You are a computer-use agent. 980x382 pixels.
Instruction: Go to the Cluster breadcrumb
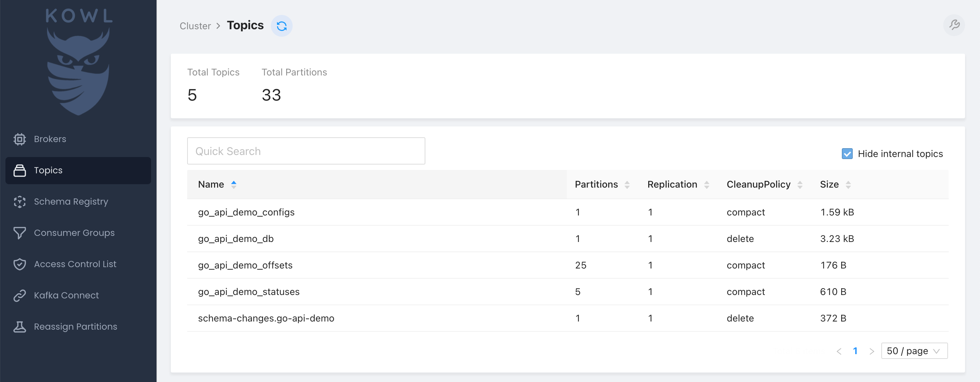[195, 26]
